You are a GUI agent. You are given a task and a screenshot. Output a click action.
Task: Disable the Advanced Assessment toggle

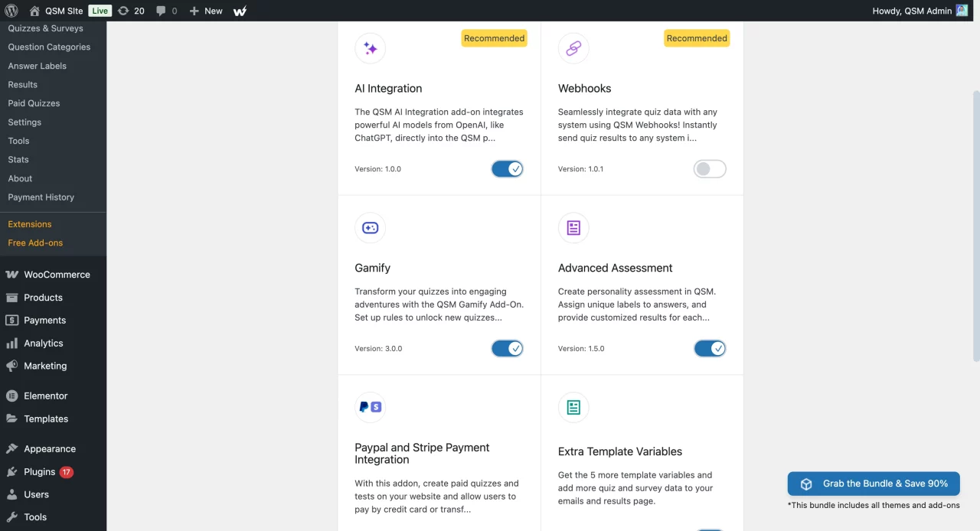click(710, 349)
